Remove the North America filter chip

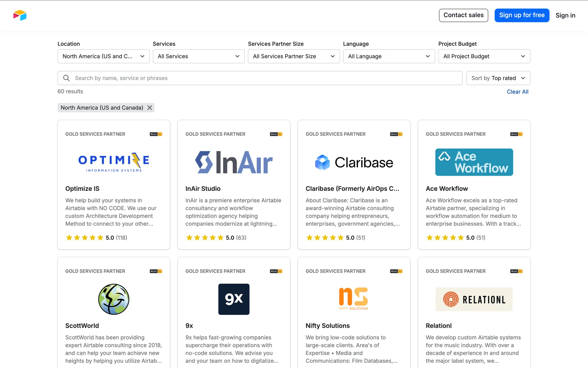tap(150, 108)
